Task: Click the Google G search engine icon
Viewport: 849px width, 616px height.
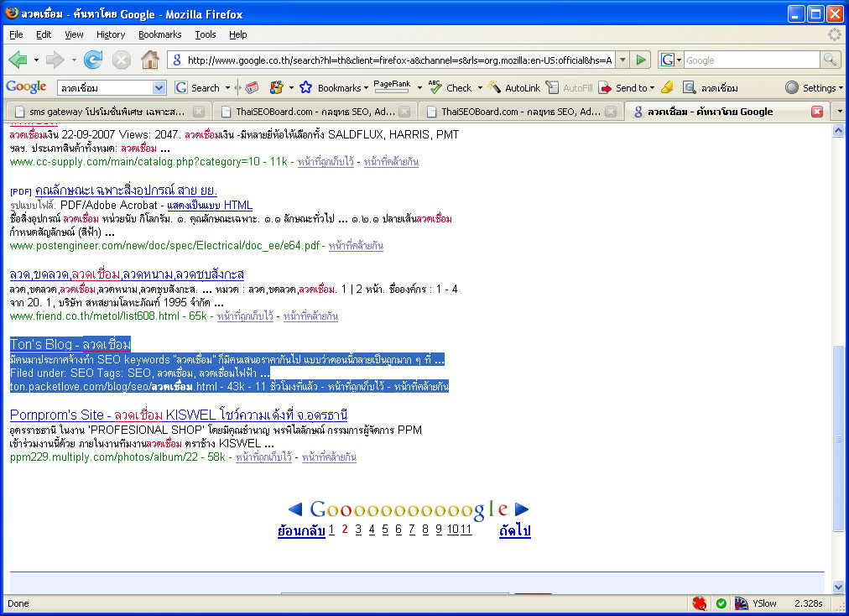Action: tap(668, 60)
